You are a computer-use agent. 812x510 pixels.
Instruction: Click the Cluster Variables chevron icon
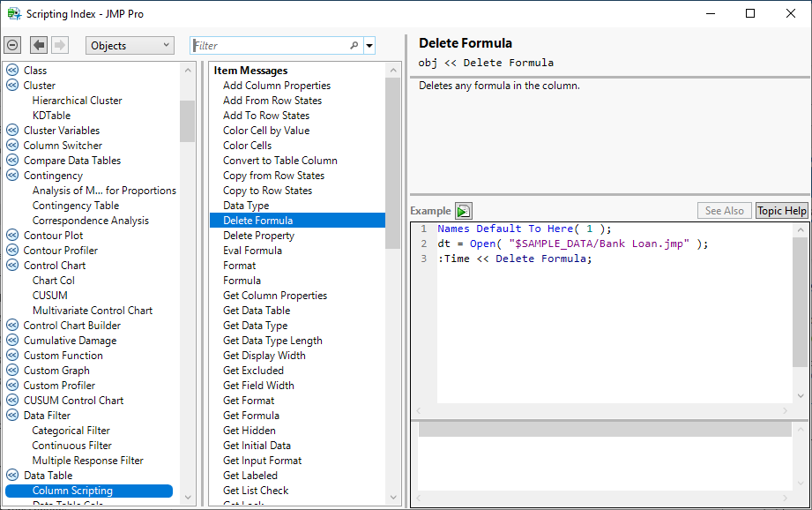[x=12, y=130]
